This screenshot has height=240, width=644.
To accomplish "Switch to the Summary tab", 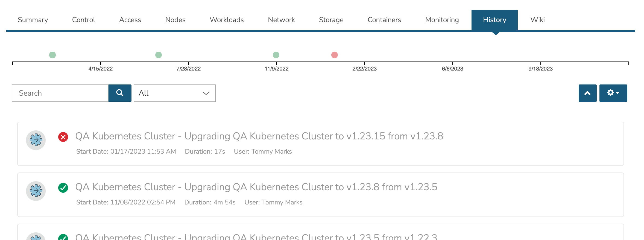I will click(33, 20).
